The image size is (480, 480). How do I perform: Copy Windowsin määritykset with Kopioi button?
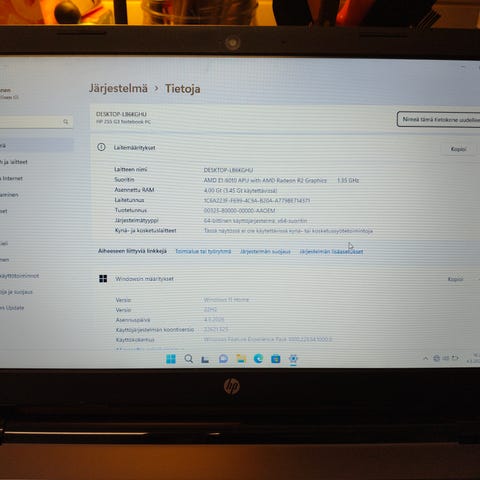pos(456,279)
